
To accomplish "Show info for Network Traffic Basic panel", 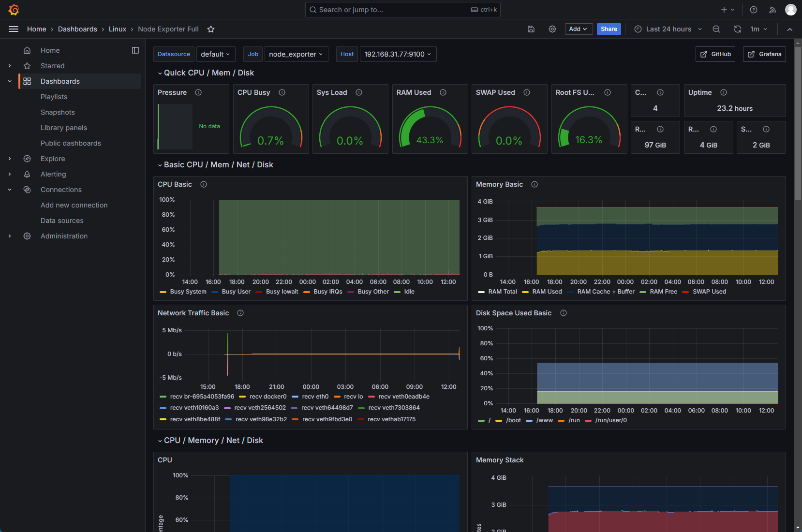I will pyautogui.click(x=240, y=313).
